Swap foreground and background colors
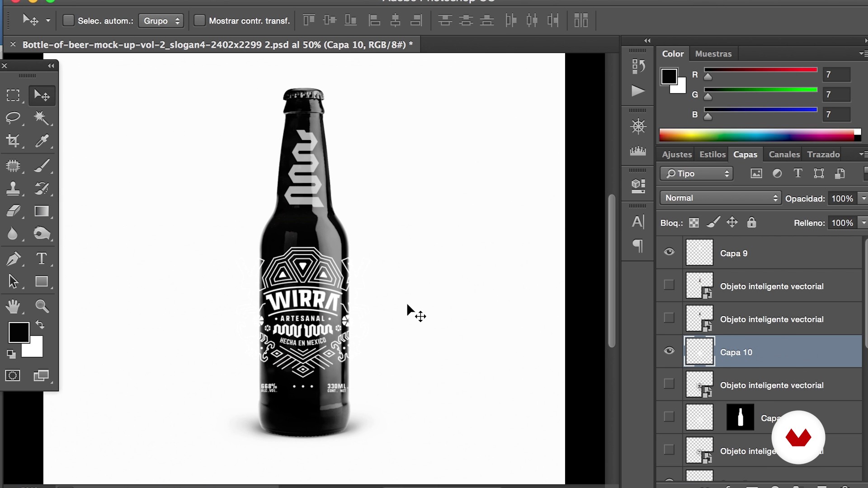 40,325
